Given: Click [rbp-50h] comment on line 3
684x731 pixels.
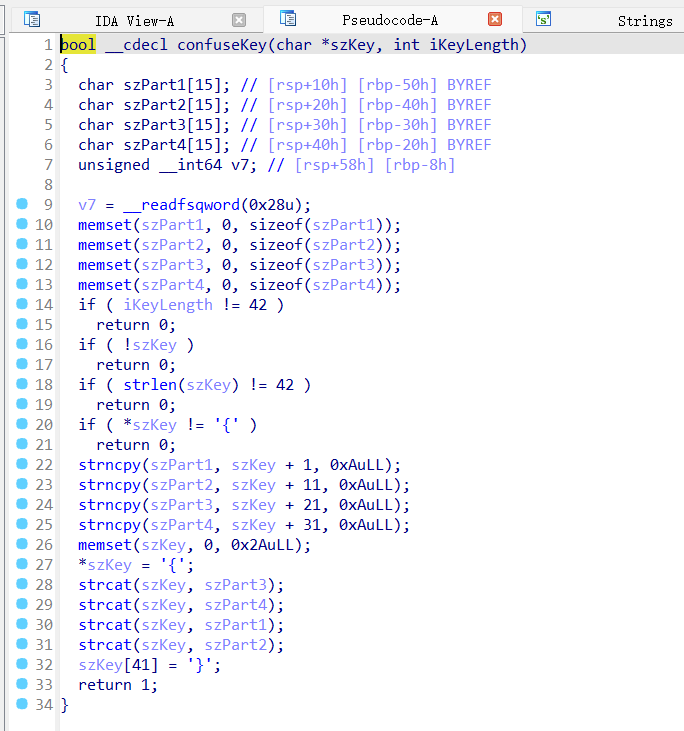Looking at the screenshot, I should pos(398,85).
